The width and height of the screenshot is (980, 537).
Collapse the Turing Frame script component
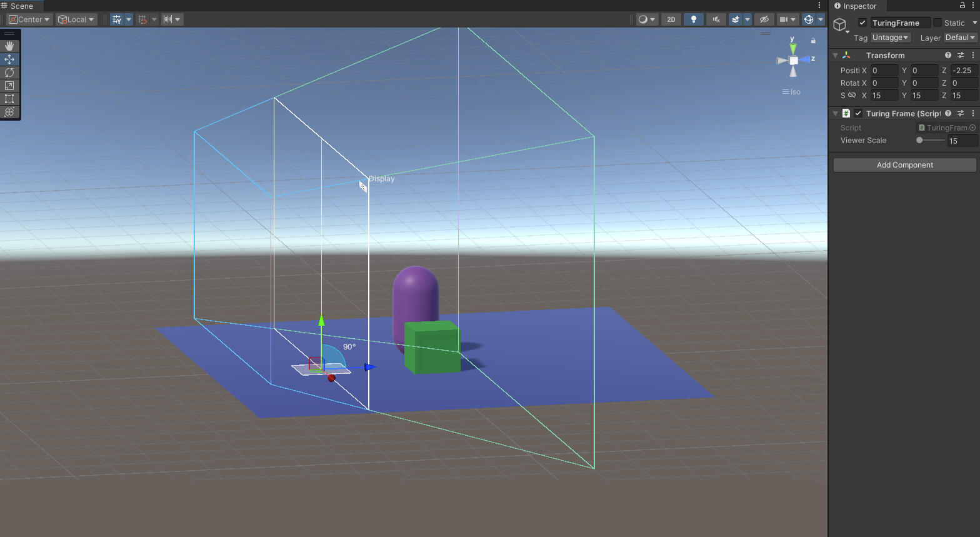(x=836, y=113)
